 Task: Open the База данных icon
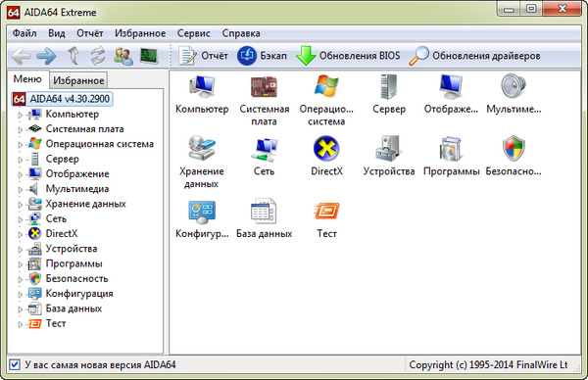click(x=264, y=211)
